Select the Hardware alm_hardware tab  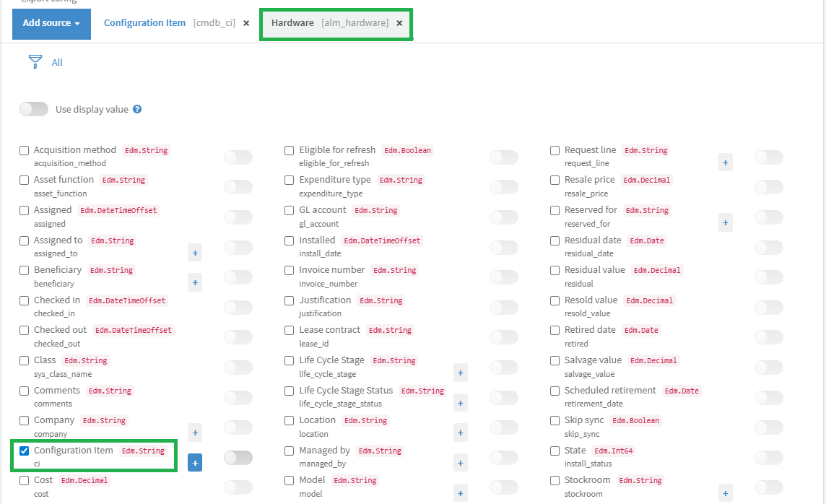point(329,23)
